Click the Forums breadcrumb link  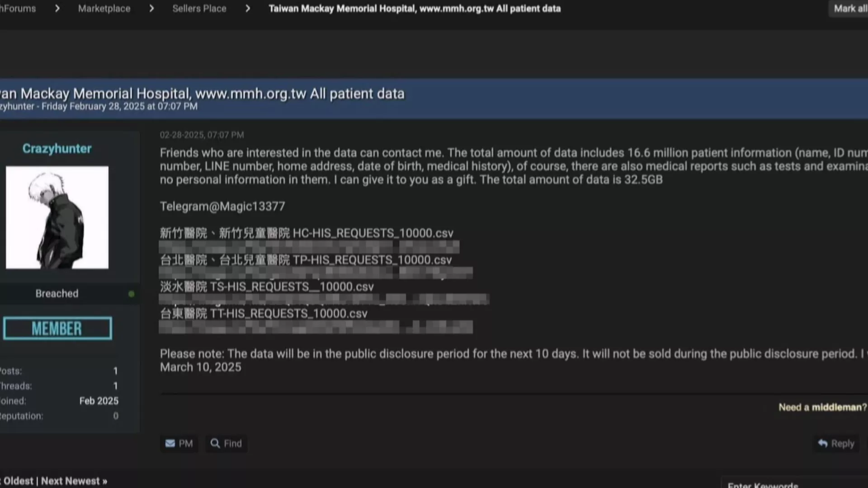pos(18,9)
